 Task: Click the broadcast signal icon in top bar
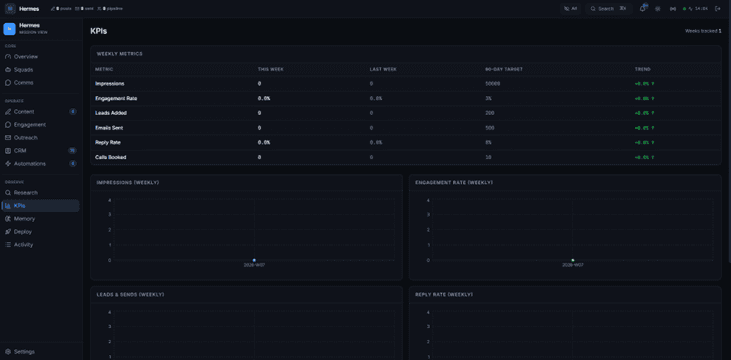(673, 8)
